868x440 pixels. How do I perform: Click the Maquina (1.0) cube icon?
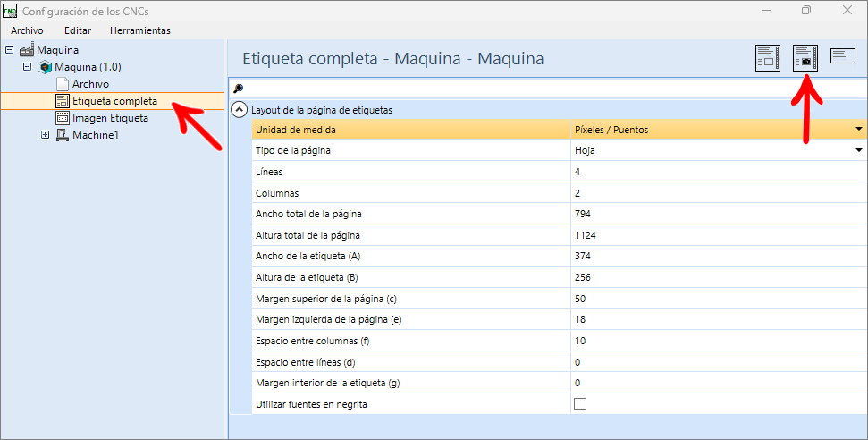45,67
